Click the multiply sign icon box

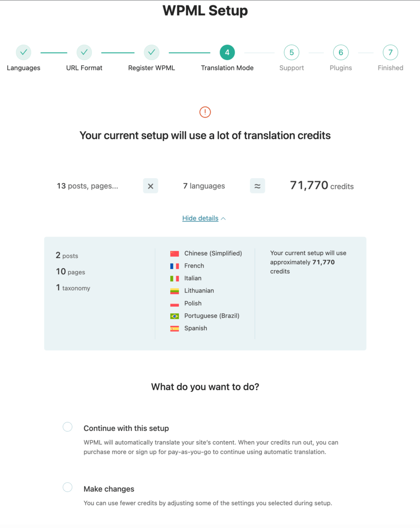click(151, 186)
